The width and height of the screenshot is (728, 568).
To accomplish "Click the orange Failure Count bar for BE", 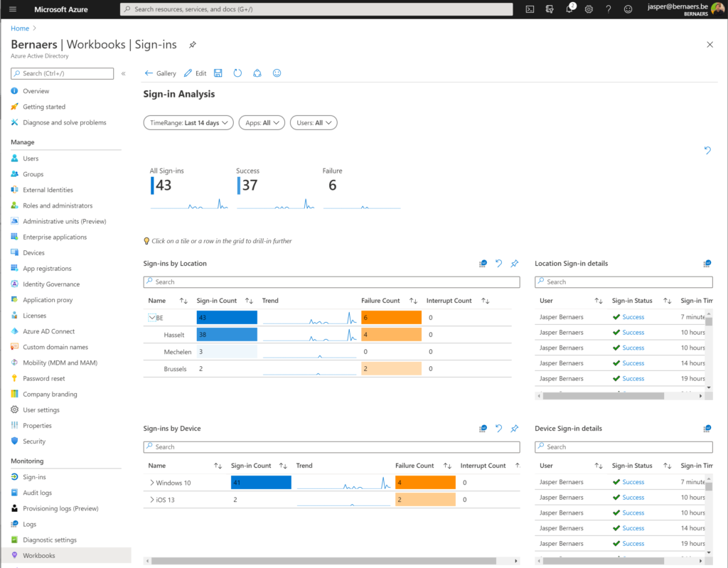I will (392, 318).
